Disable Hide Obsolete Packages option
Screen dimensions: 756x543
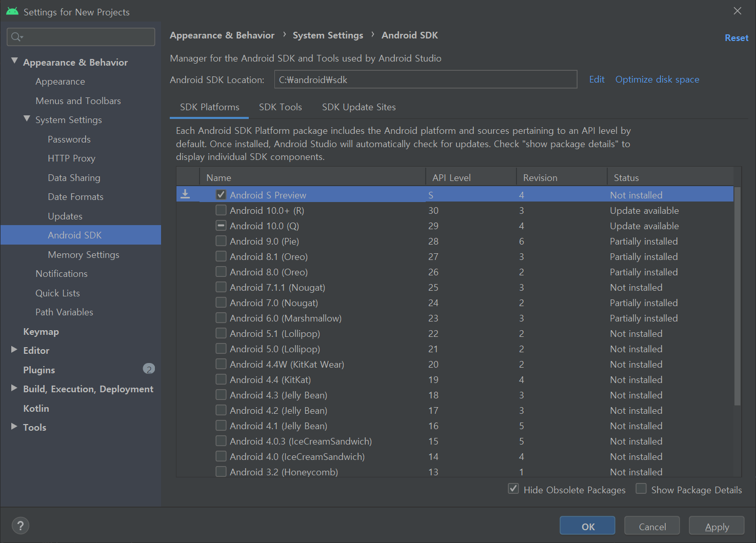click(x=513, y=489)
